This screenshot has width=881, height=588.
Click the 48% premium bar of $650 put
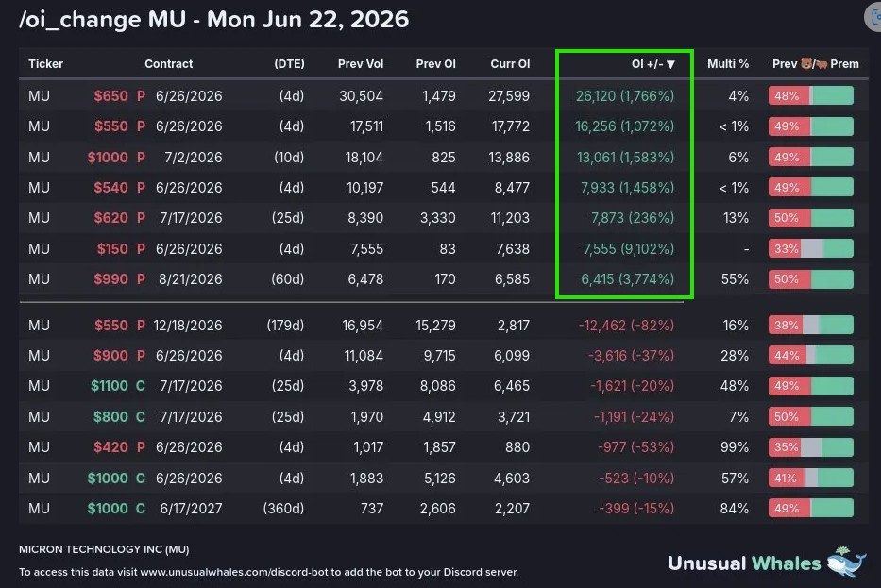click(x=811, y=96)
